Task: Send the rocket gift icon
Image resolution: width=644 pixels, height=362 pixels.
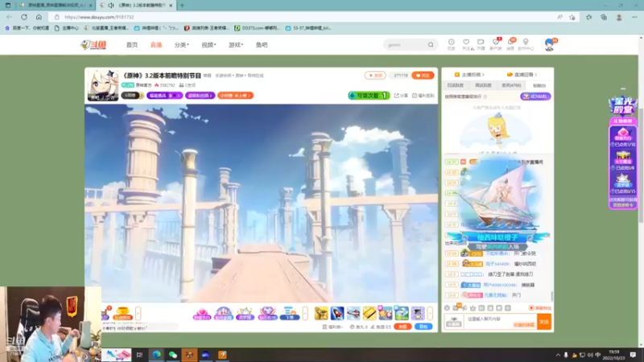Action: pyautogui.click(x=337, y=314)
